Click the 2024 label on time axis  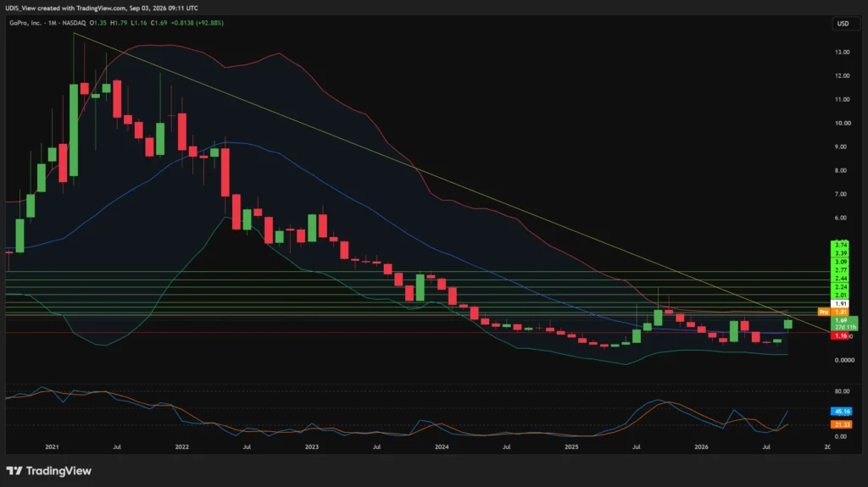click(x=442, y=446)
